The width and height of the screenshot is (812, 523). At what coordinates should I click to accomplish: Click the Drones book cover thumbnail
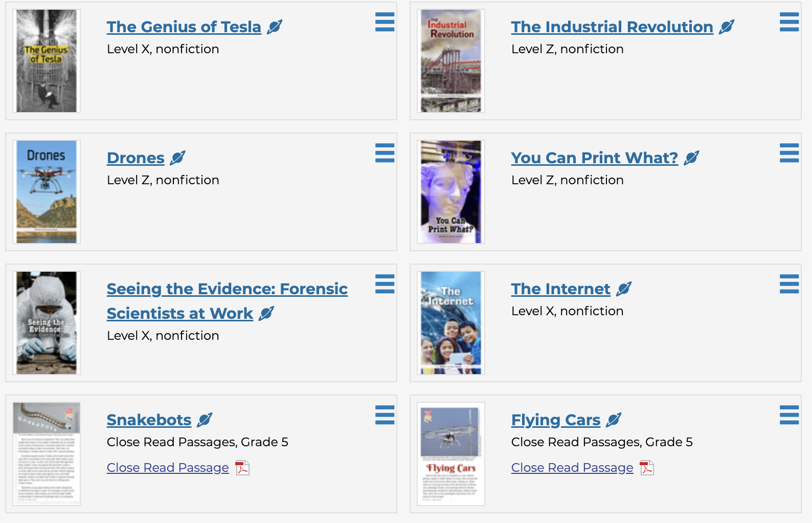47,192
